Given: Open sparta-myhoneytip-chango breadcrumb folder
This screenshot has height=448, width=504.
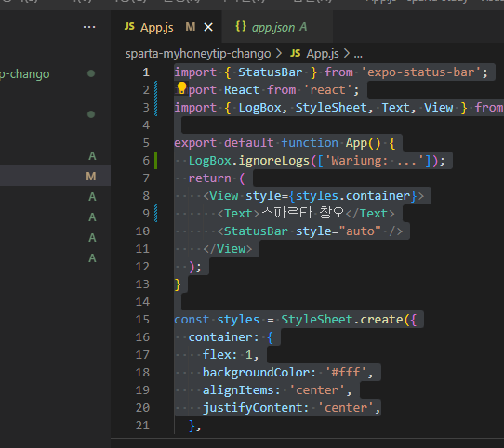Looking at the screenshot, I should pos(198,54).
